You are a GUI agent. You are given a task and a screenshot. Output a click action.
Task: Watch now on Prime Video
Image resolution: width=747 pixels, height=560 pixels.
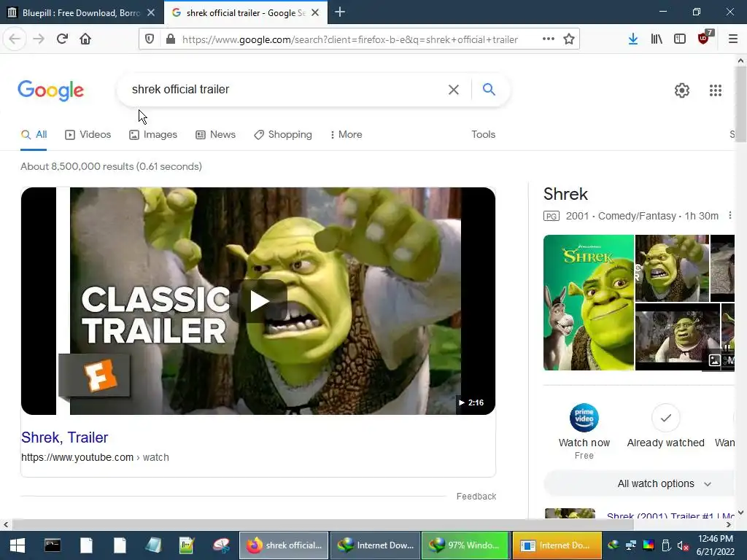(x=584, y=431)
